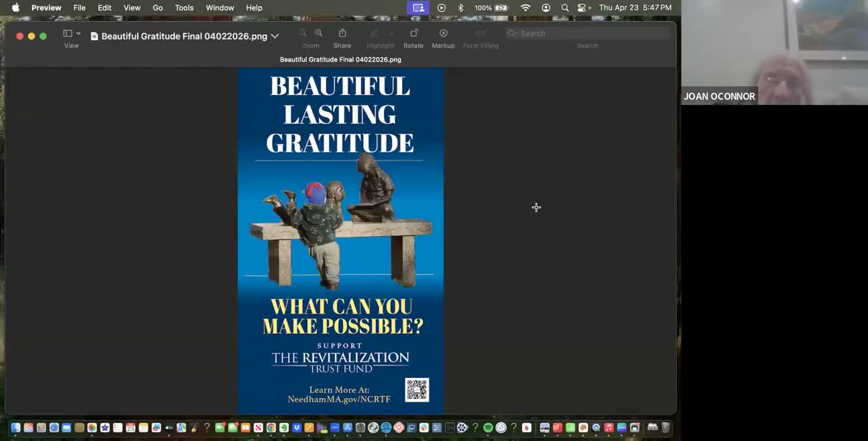Open the Tools menu
The image size is (868, 441).
click(x=184, y=7)
